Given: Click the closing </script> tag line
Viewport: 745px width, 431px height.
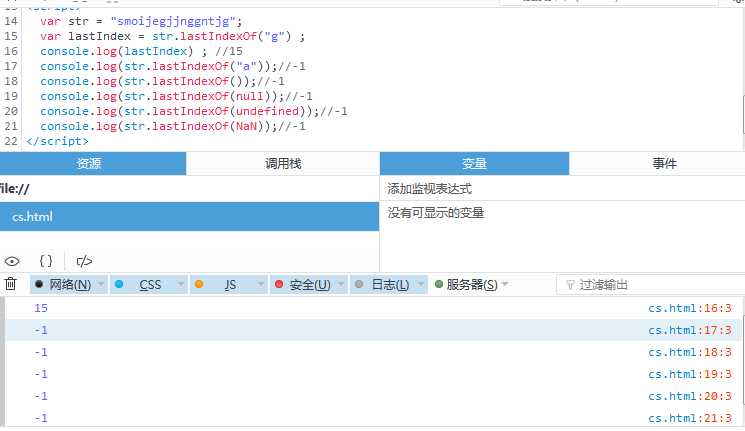Looking at the screenshot, I should pos(57,141).
